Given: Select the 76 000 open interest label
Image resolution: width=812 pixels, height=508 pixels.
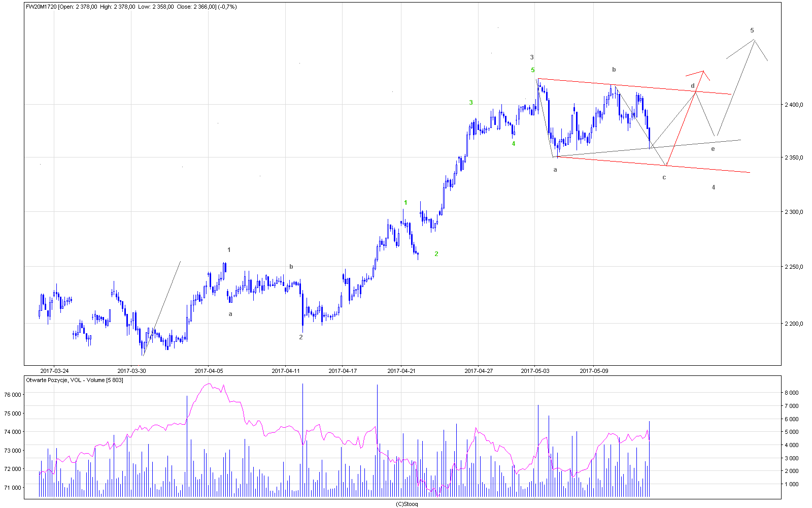Looking at the screenshot, I should point(13,395).
